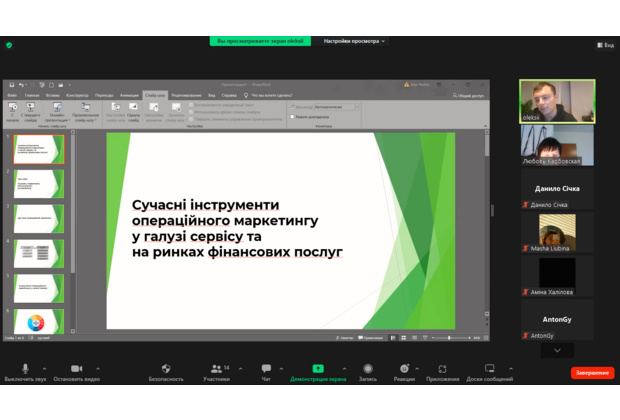Click the red Завершение button
The height and width of the screenshot is (420, 620).
(x=592, y=373)
